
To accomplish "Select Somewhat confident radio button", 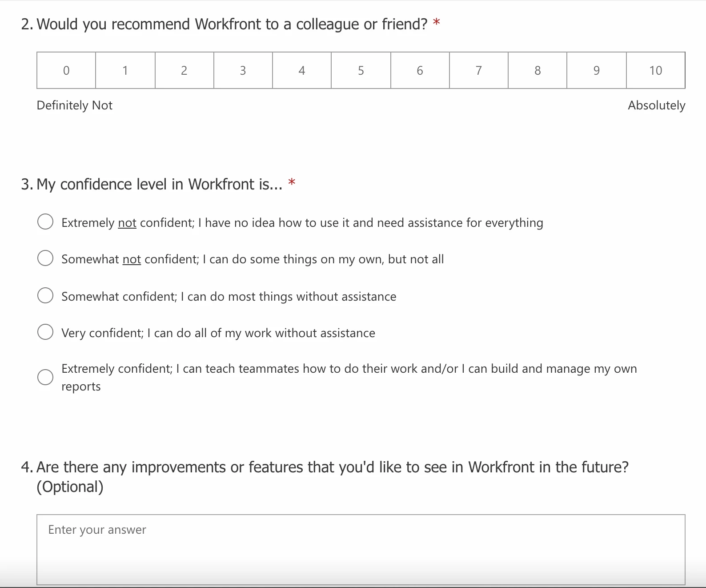I will pyautogui.click(x=45, y=295).
